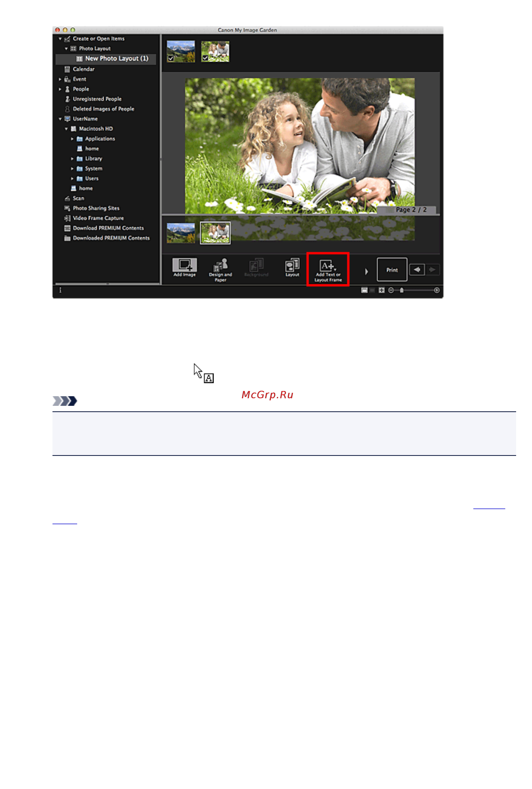The height and width of the screenshot is (789, 532).
Task: Switch to thumbnail view icon in status bar
Action: click(364, 290)
